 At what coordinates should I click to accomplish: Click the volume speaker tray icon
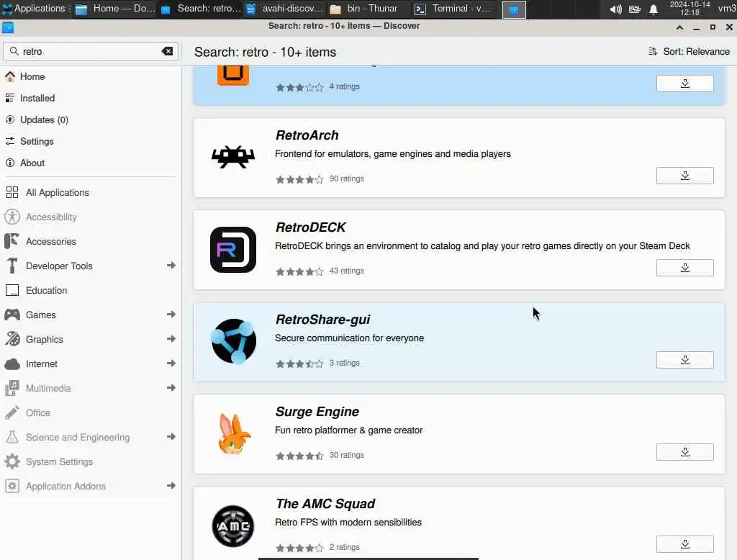[615, 9]
